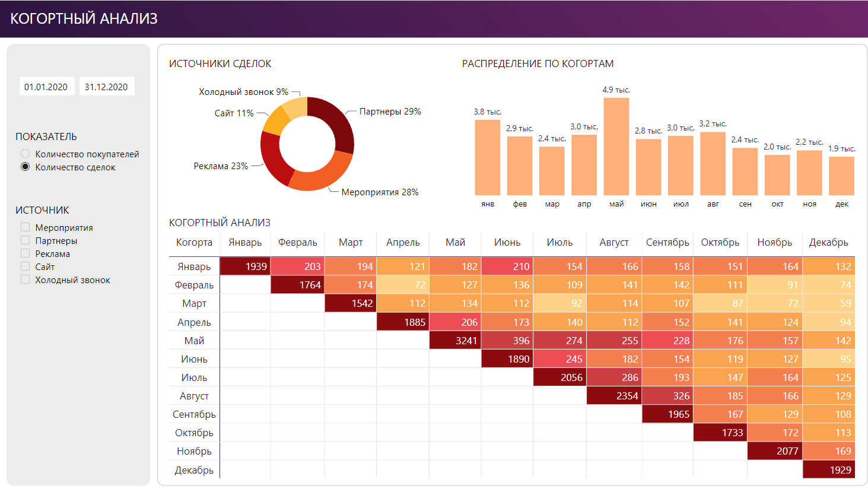Check the Партнеры source checkbox
The image size is (868, 489).
click(25, 240)
